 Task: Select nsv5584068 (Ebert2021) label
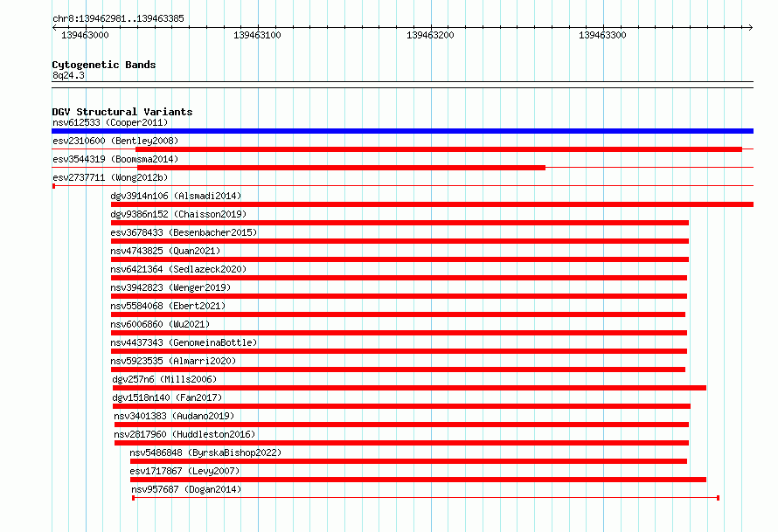click(x=168, y=306)
